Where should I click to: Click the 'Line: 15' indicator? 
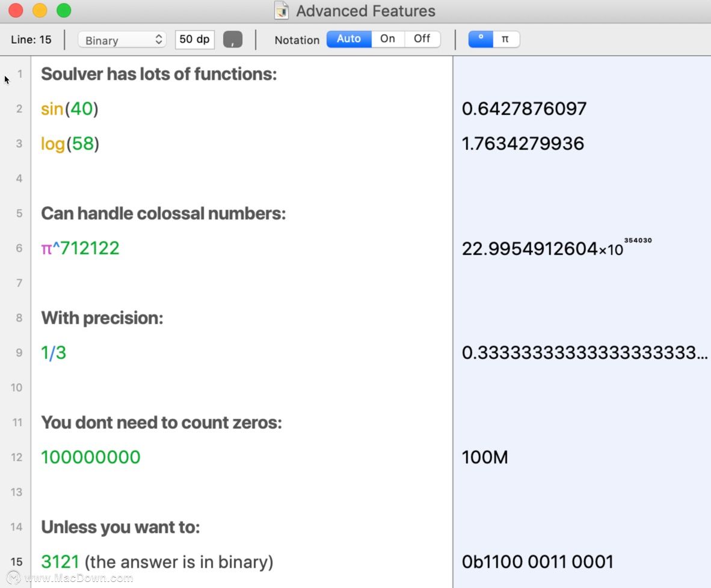[31, 40]
